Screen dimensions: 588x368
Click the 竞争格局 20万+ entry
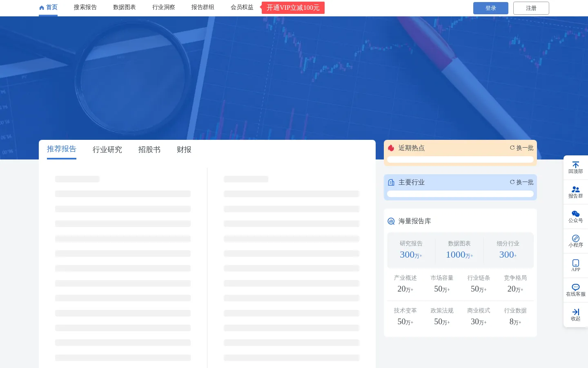[x=515, y=284]
